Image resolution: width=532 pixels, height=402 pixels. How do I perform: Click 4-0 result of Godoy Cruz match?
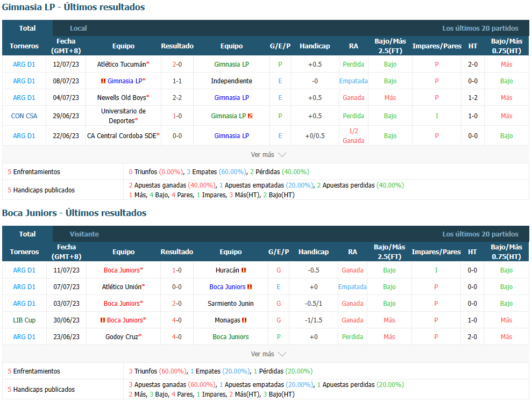coord(177,336)
